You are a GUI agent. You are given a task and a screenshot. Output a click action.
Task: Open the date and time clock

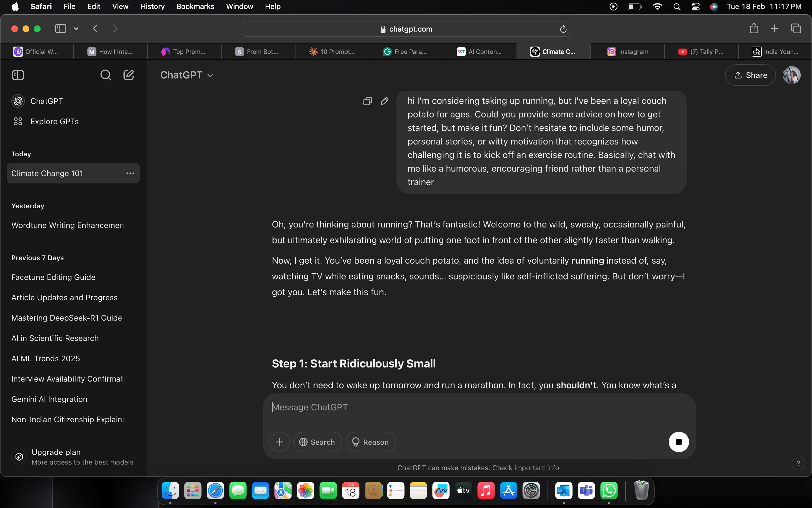point(764,7)
